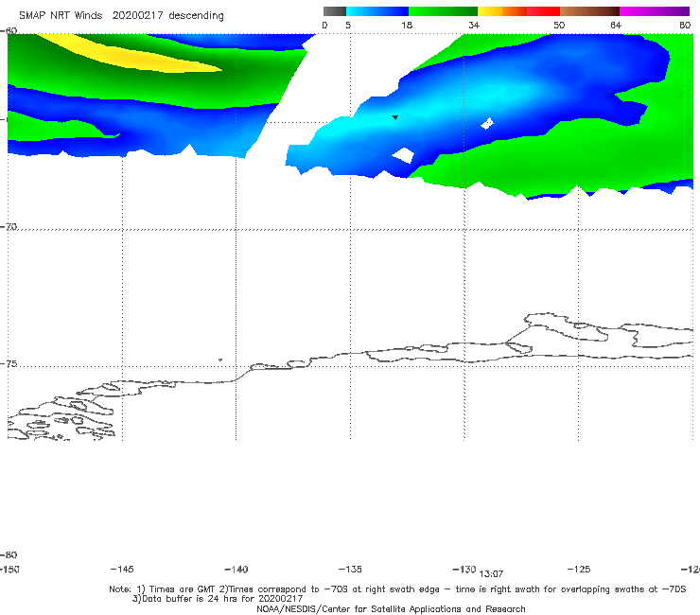Click the longitude label '-145'
This screenshot has height=615, width=700.
[122, 570]
